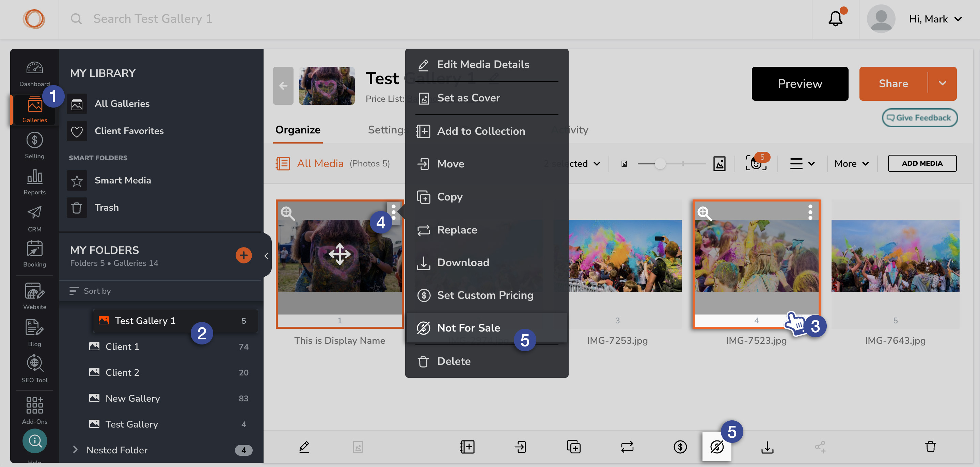Click the trash icon in bottom toolbar
The height and width of the screenshot is (467, 980).
click(930, 447)
